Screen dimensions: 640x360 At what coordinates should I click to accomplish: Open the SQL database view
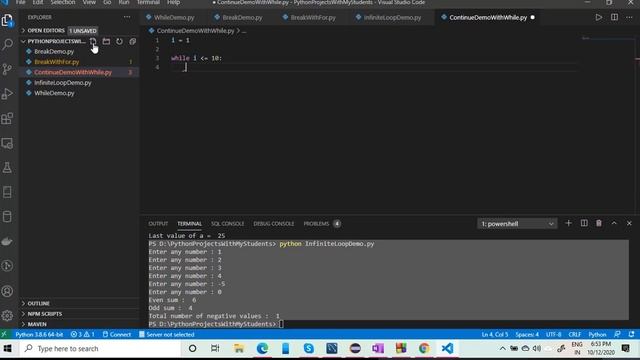[7, 217]
